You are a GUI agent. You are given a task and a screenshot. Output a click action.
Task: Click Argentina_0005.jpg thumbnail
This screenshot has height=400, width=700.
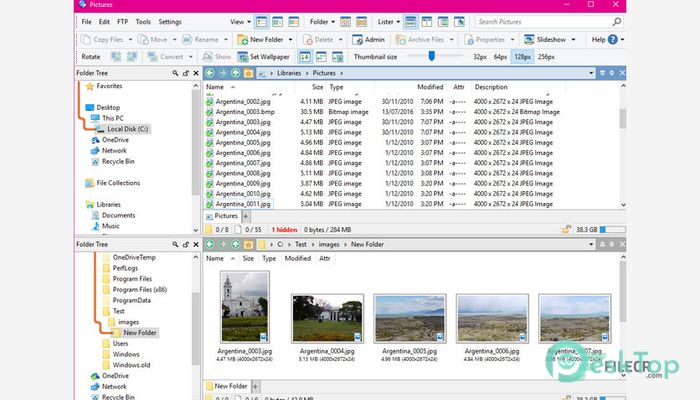[409, 318]
